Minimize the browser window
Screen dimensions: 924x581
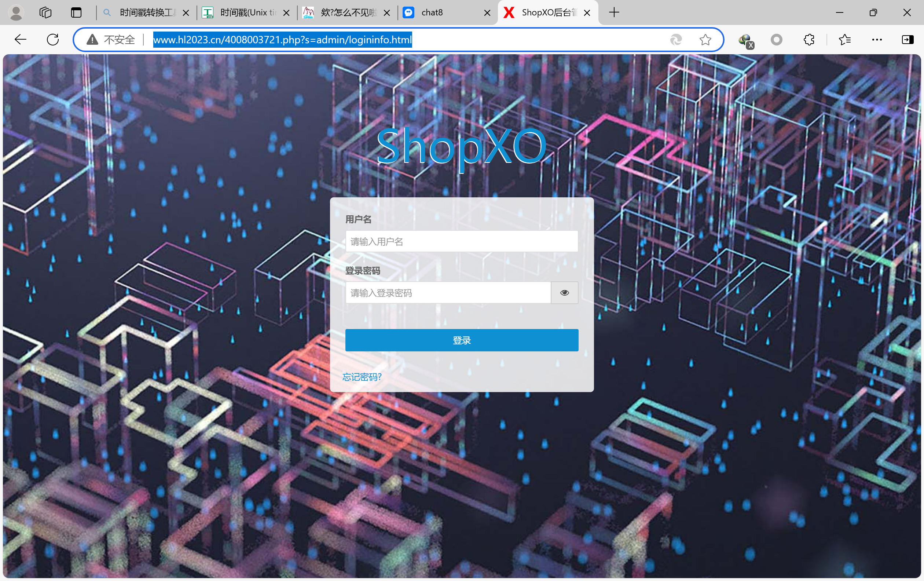pyautogui.click(x=840, y=13)
